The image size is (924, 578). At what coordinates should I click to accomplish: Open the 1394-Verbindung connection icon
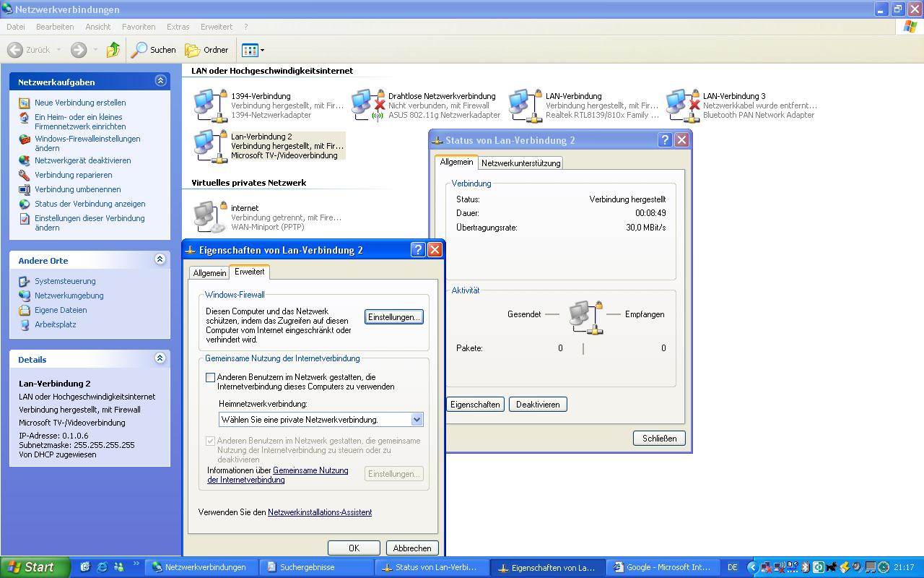pyautogui.click(x=210, y=105)
